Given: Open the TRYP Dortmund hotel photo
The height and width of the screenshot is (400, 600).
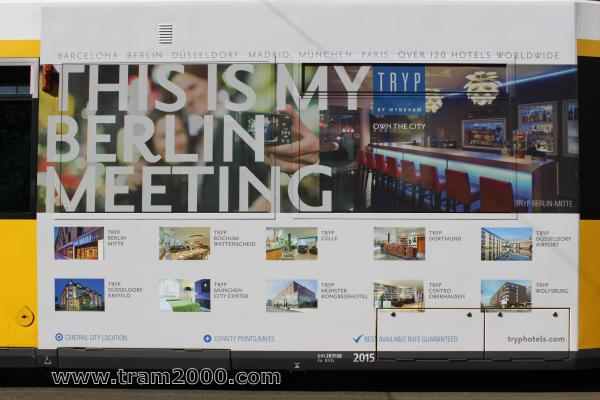Looking at the screenshot, I should (399, 244).
